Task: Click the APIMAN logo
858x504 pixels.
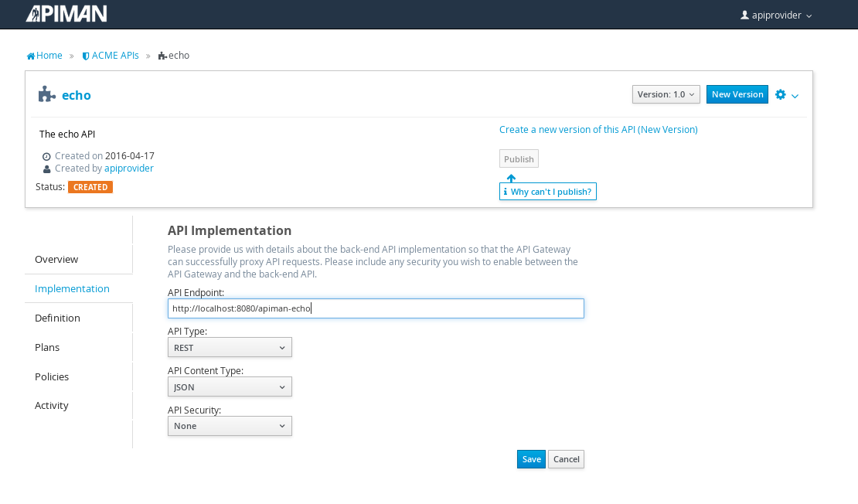Action: (66, 14)
